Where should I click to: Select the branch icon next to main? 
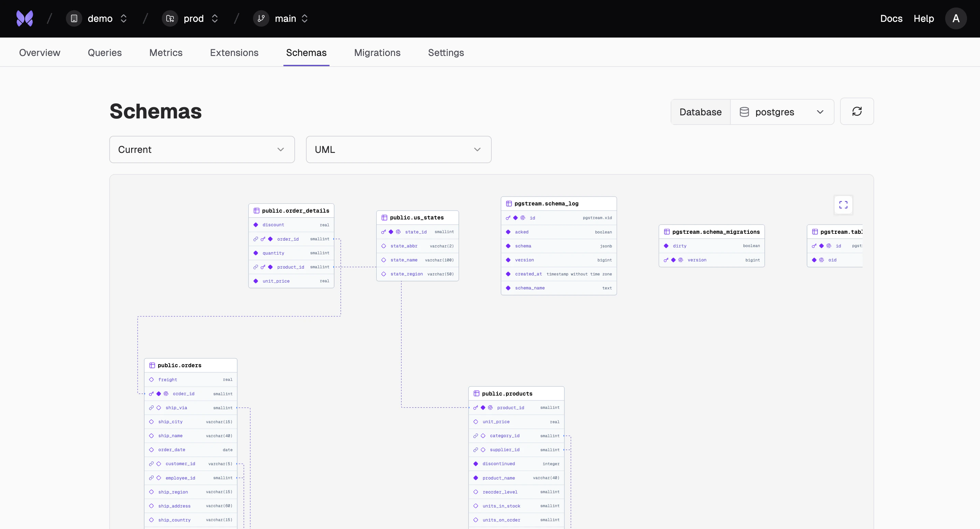click(x=261, y=18)
